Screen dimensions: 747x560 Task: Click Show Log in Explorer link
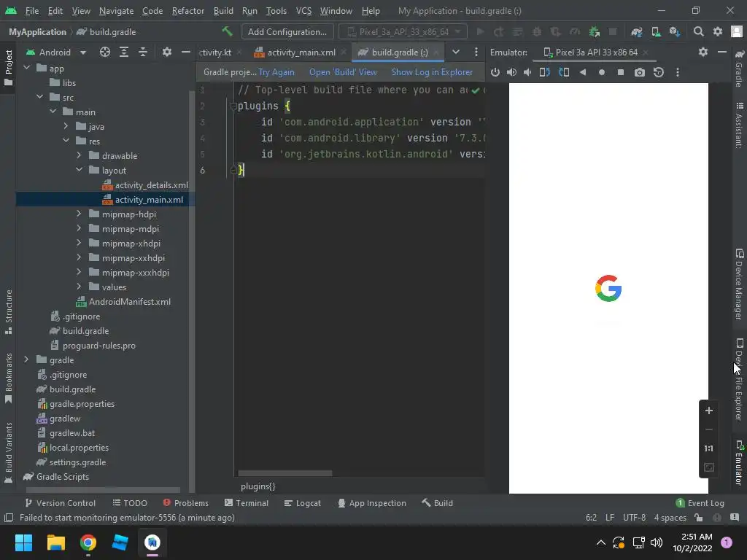(432, 72)
